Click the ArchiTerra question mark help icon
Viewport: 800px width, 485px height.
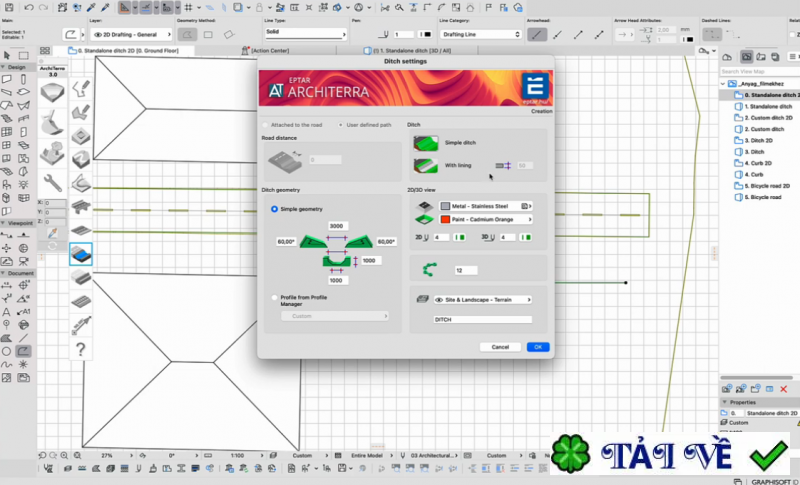(x=81, y=350)
